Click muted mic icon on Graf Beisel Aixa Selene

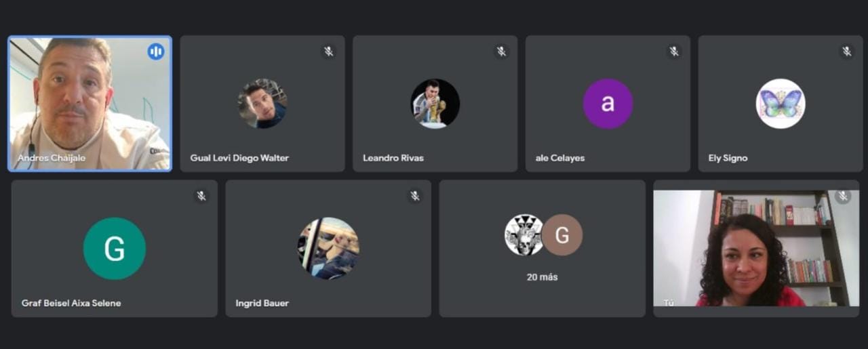201,196
